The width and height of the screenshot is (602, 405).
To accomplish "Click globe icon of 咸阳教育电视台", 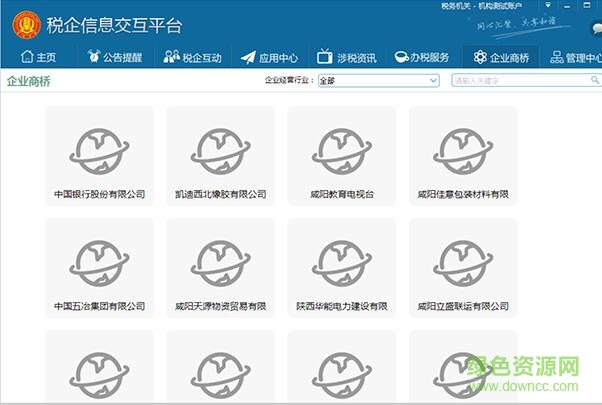I will pyautogui.click(x=342, y=151).
